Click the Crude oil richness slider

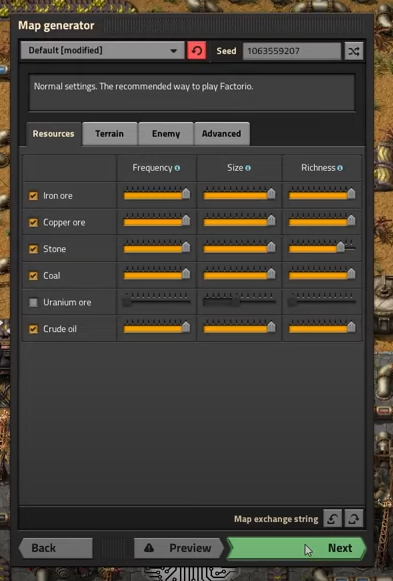click(322, 327)
